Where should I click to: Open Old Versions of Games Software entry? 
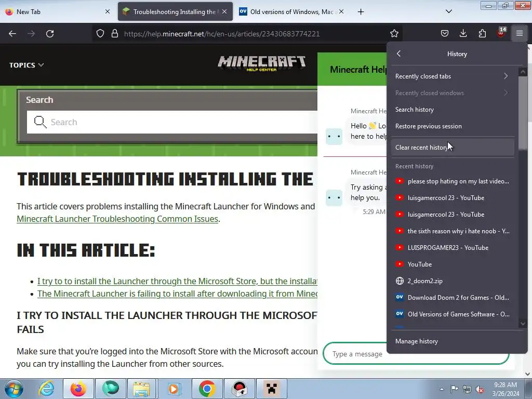point(453,314)
